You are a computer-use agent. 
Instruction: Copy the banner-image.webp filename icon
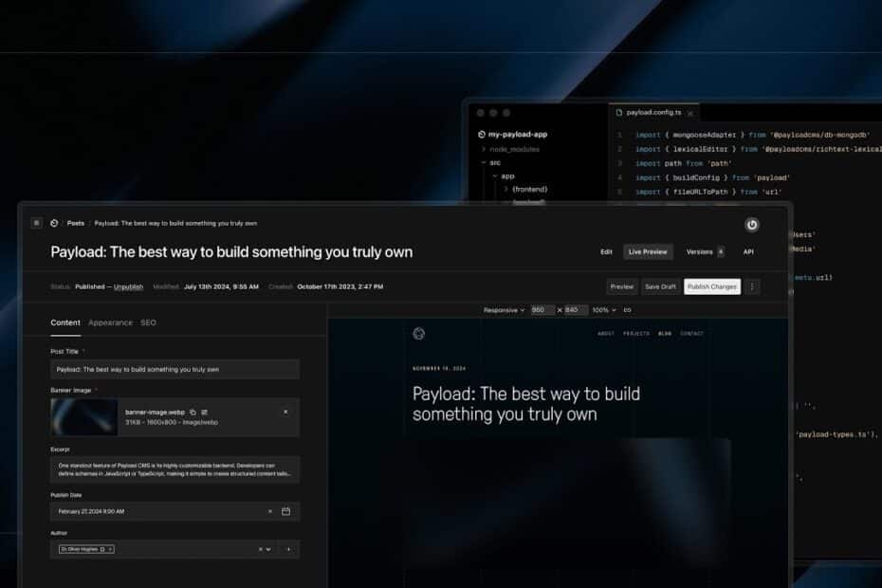[193, 413]
